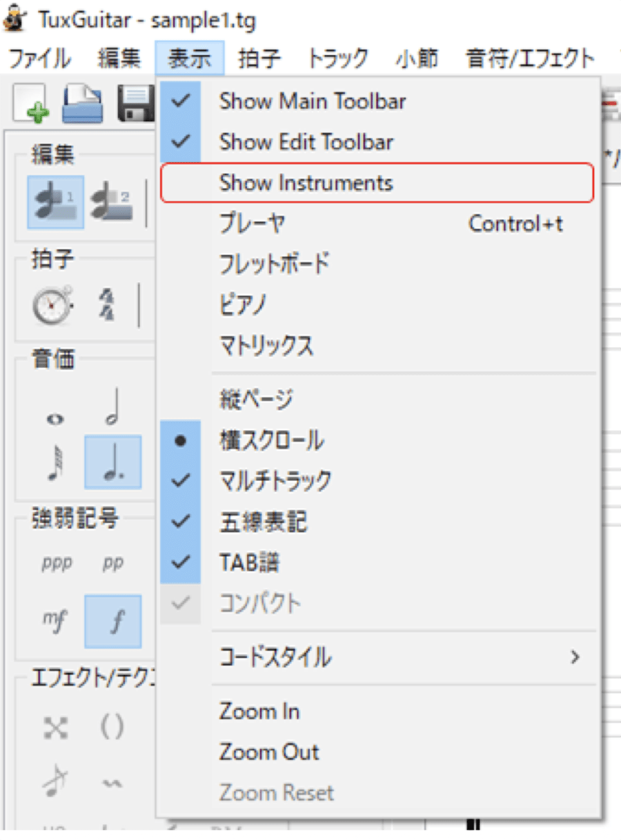Click the vibrato wave effect icon

[112, 785]
